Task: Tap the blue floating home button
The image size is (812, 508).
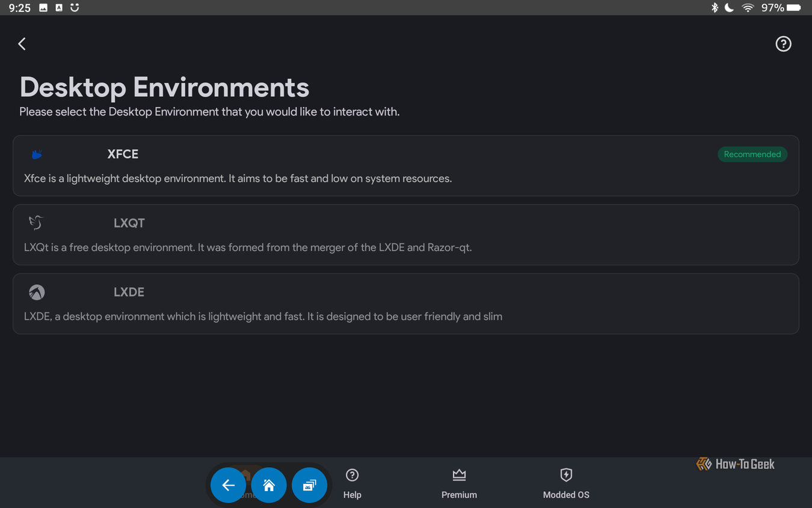Action: point(269,485)
